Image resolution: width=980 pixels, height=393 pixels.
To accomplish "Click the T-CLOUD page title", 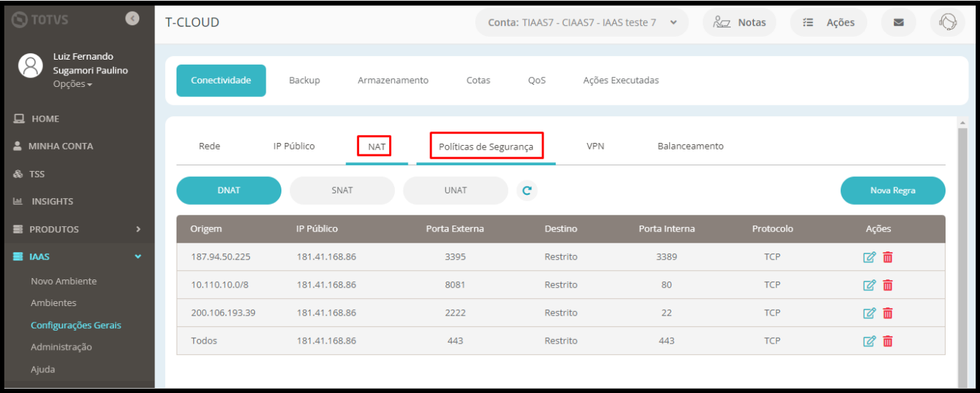I will (192, 22).
